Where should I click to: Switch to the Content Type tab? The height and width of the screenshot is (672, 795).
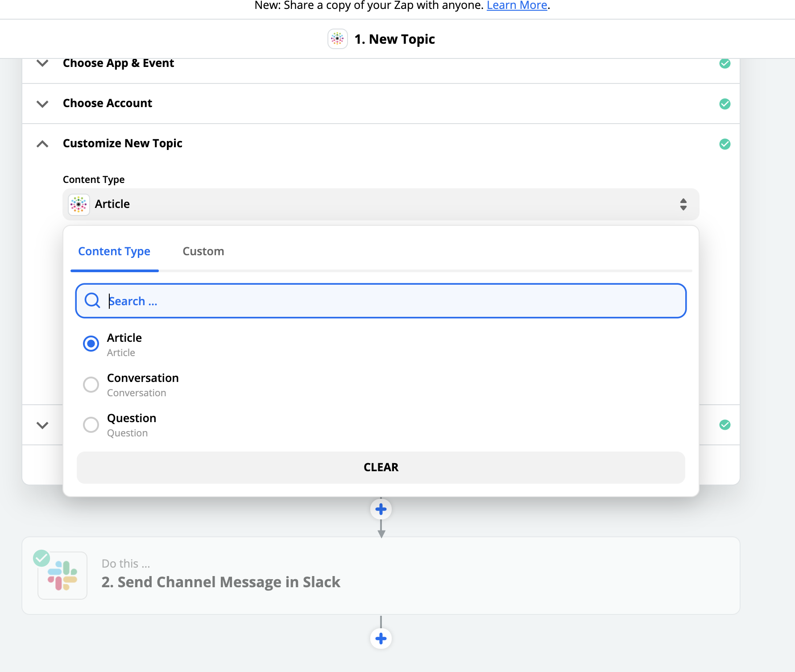114,252
